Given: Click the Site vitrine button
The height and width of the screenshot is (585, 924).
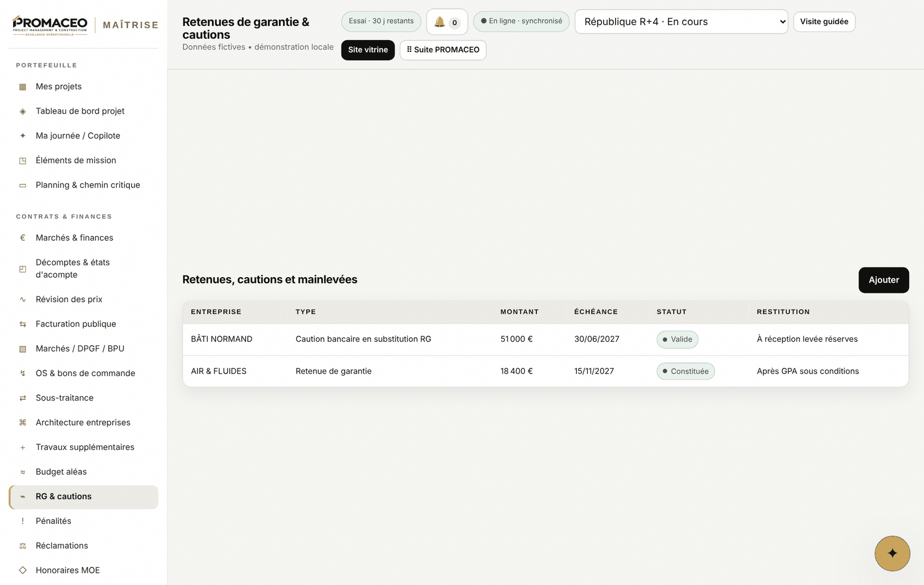Looking at the screenshot, I should (x=368, y=50).
